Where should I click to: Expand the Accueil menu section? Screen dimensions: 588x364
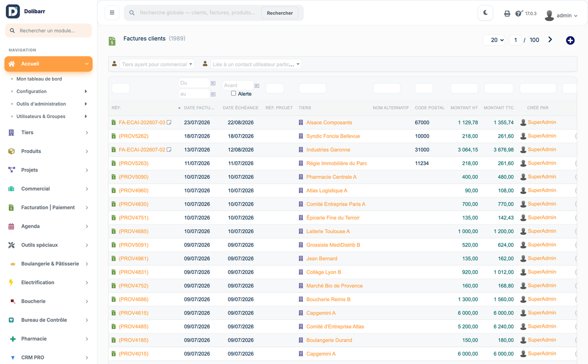coord(48,64)
